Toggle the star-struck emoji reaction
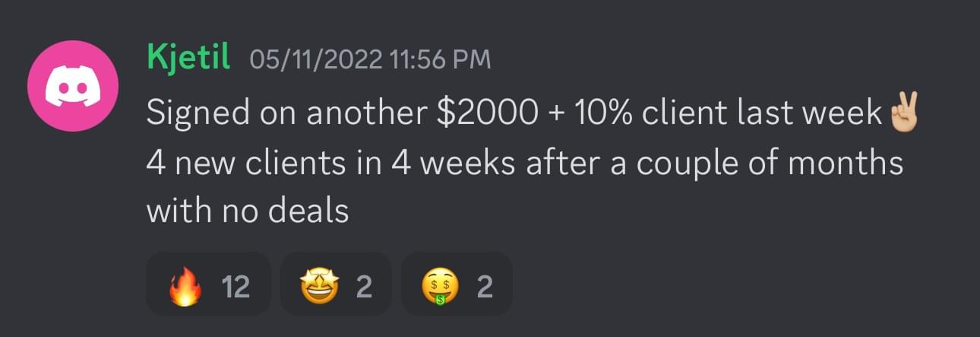Viewport: 980px width, 337px height. pyautogui.click(x=336, y=285)
